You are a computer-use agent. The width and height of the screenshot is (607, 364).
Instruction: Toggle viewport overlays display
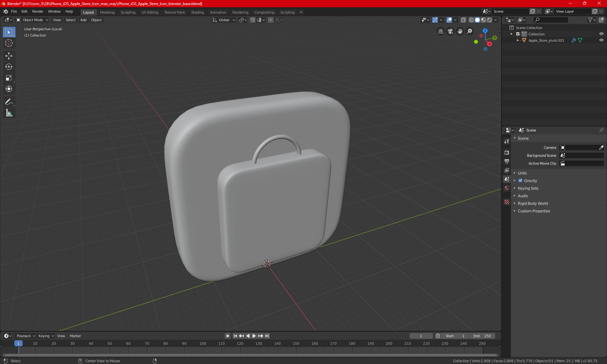tap(449, 20)
